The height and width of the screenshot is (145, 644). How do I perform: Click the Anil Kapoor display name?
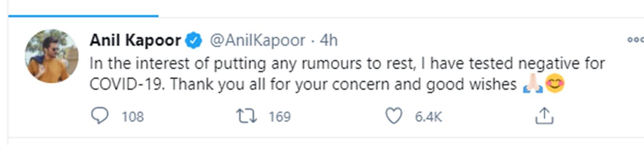(x=135, y=40)
